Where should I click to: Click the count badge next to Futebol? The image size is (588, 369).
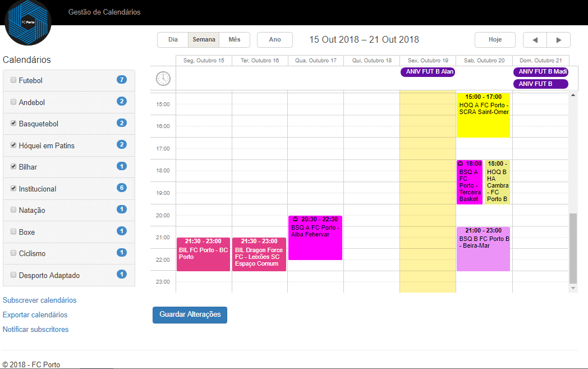tap(122, 80)
